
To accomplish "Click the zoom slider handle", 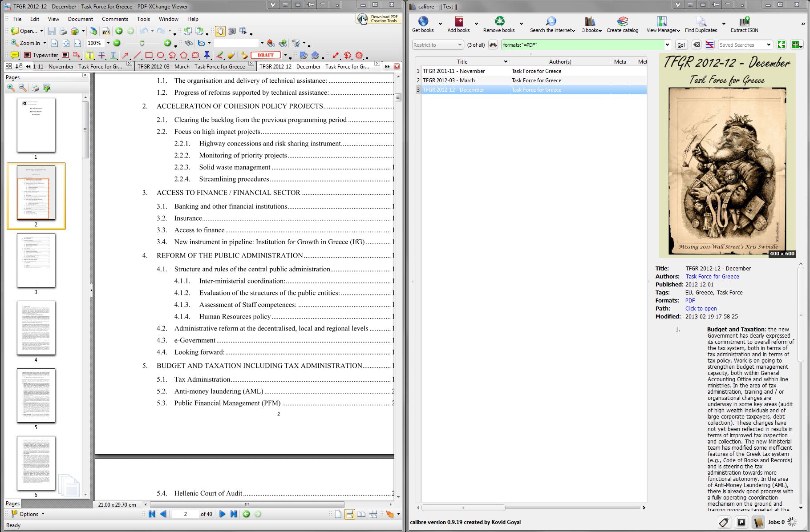I will click(x=142, y=43).
